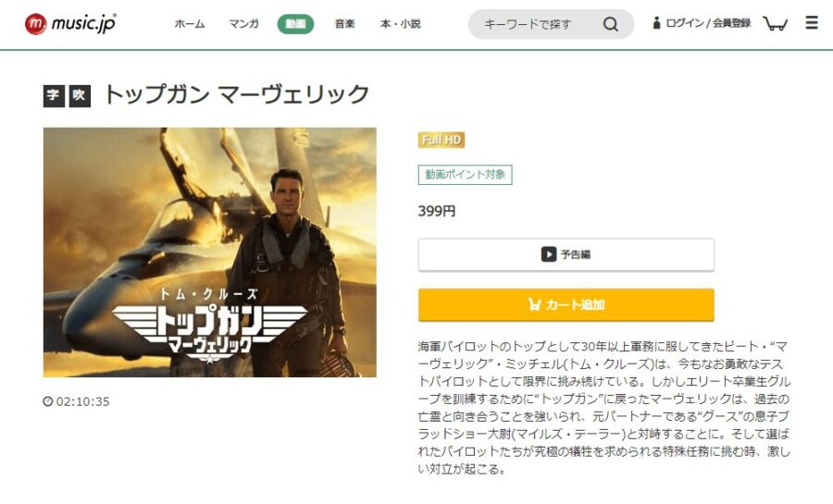Play the 予告編 trailer
Image resolution: width=833 pixels, height=504 pixels.
click(566, 254)
